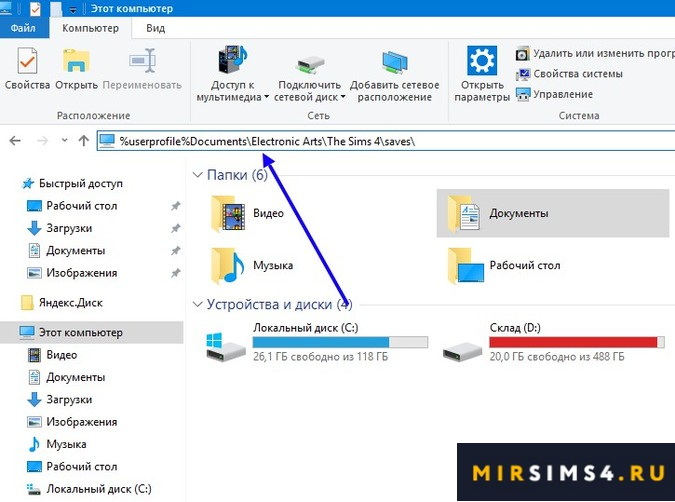
Task: Click quick access toolbar dropdown in title bar
Action: (73, 9)
